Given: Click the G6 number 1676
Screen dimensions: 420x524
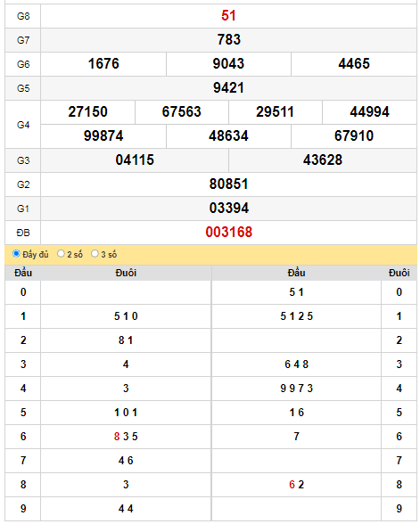Looking at the screenshot, I should click(x=103, y=63).
